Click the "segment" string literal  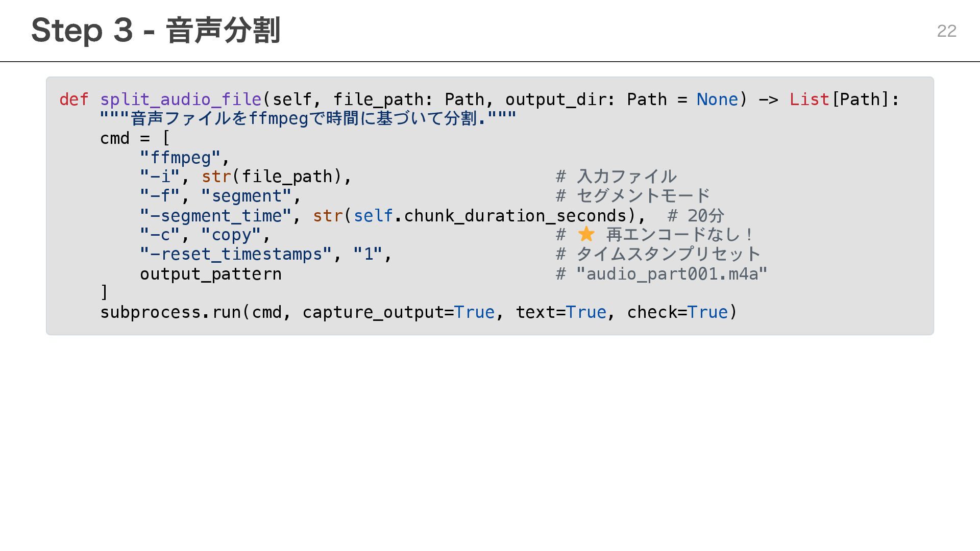(246, 196)
